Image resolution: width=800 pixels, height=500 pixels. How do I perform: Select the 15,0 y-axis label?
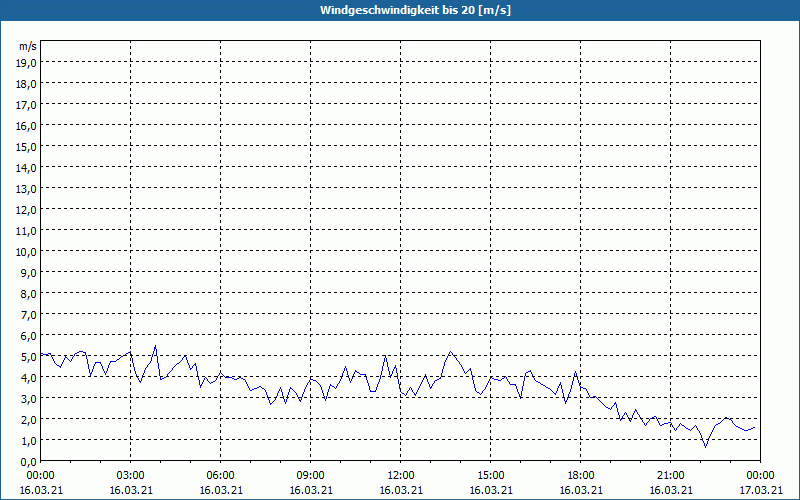27,147
